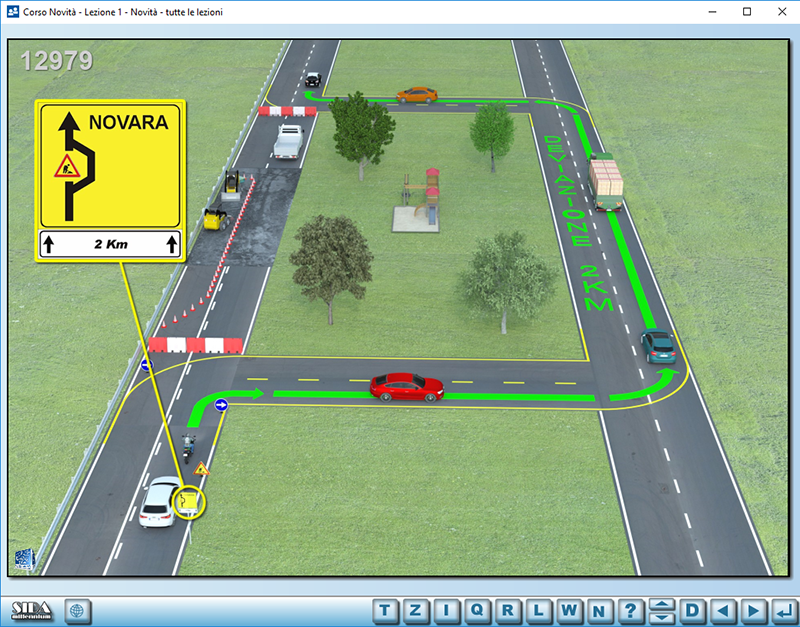This screenshot has width=800, height=627.
Task: Select the W toolbar button
Action: (569, 610)
